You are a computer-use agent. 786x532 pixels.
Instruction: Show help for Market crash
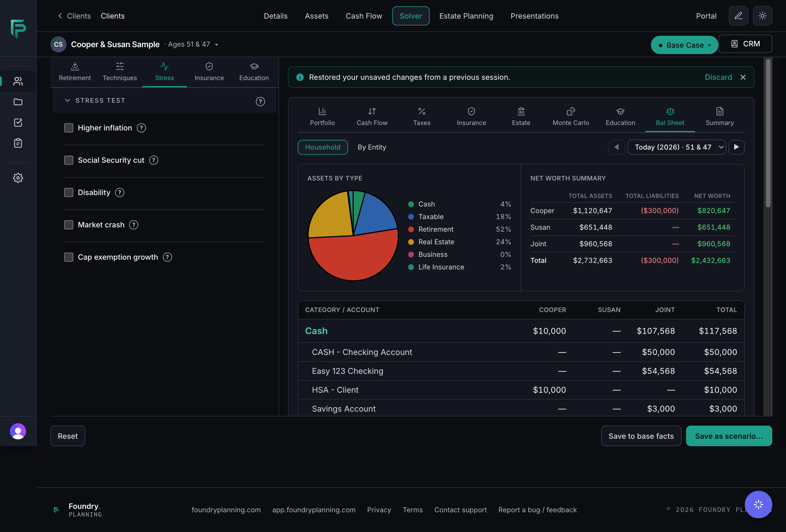pos(134,225)
